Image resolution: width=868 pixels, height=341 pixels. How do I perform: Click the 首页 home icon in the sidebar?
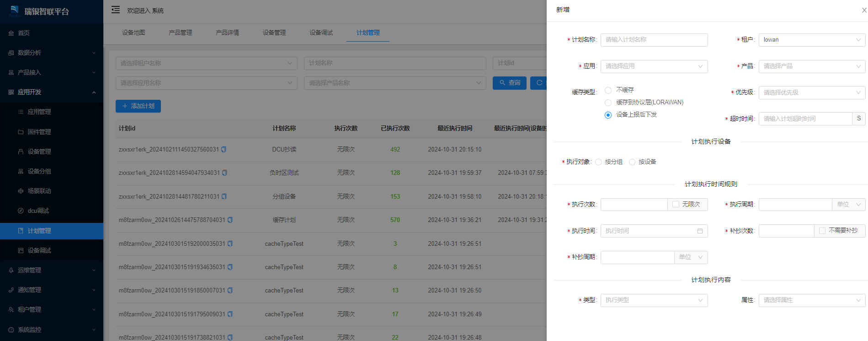(11, 33)
